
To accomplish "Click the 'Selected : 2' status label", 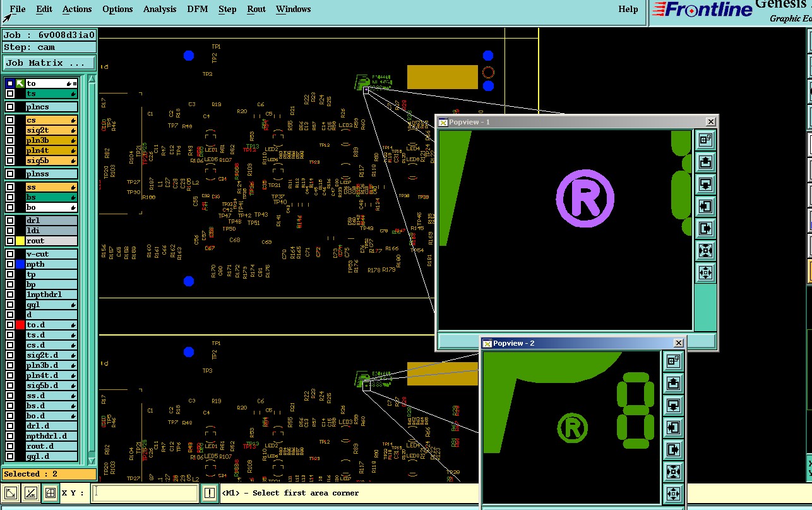I will click(49, 474).
